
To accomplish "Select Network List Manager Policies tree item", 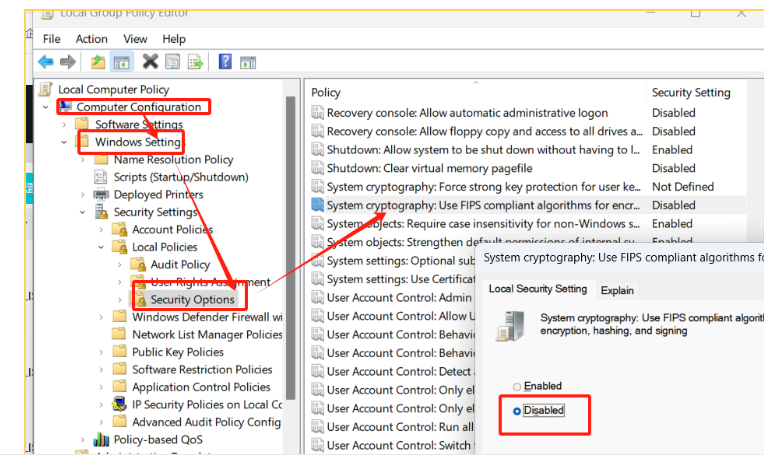I will [x=207, y=334].
